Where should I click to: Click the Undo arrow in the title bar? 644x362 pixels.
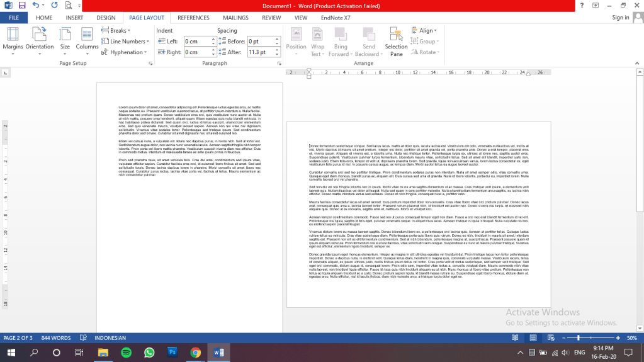(36, 5)
